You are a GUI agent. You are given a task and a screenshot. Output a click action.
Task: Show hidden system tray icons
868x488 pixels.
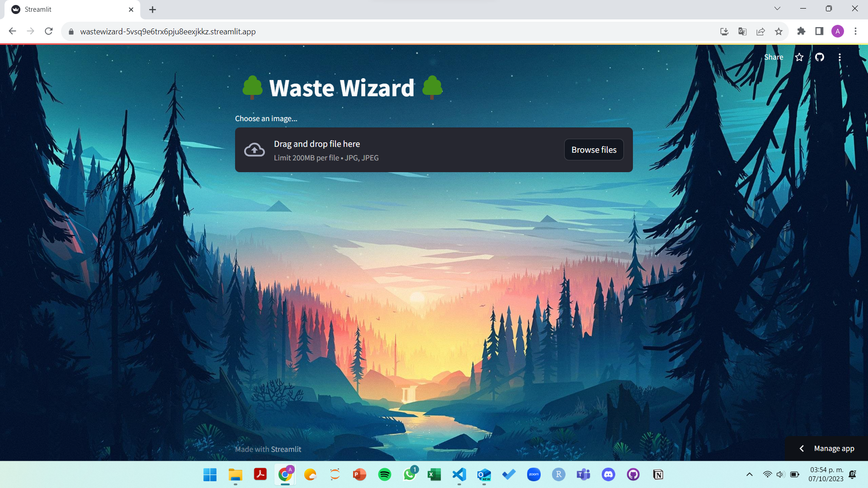click(x=749, y=474)
